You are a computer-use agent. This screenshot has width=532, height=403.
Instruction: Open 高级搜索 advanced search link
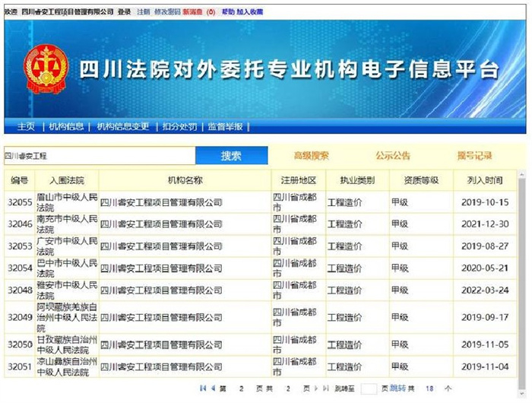[311, 156]
